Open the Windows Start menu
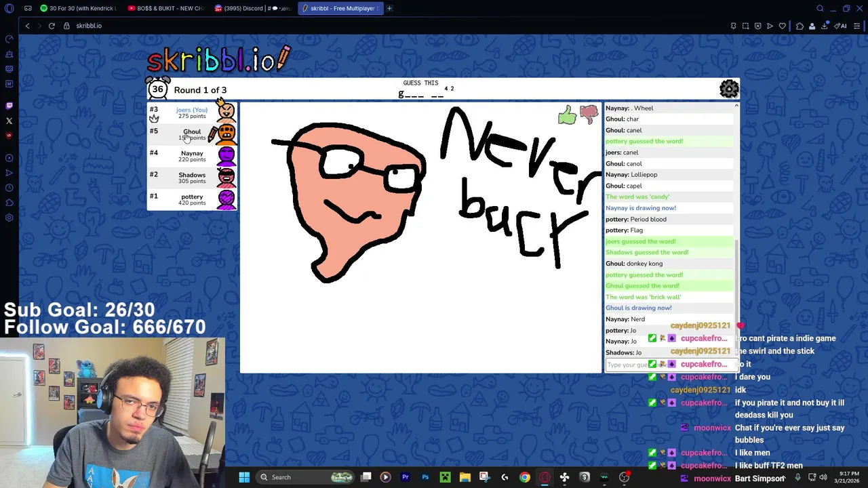Screen dimensions: 868x488 pyautogui.click(x=244, y=477)
